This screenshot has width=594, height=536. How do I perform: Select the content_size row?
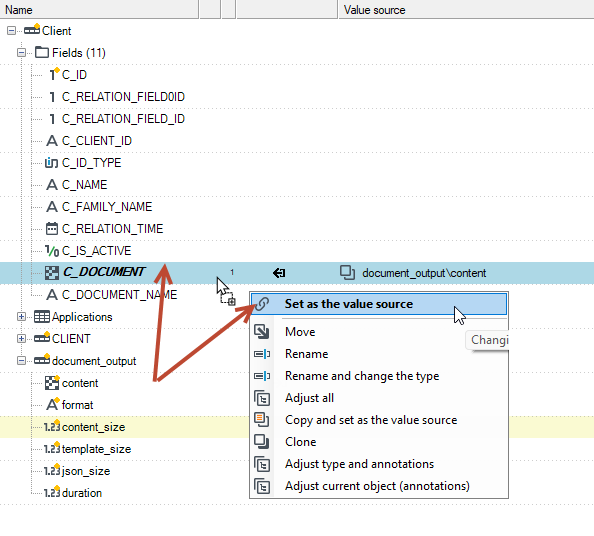coord(297,427)
